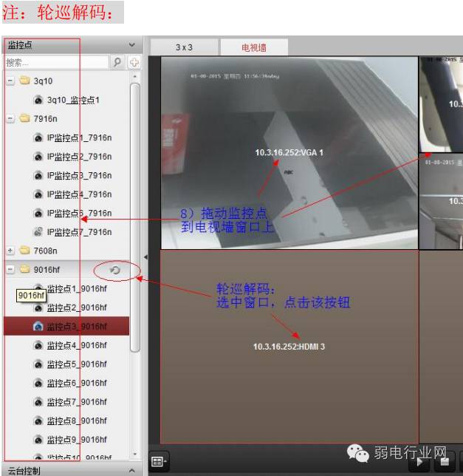This screenshot has height=476, width=463.
Task: Expand the 7608n device group
Action: [10, 251]
